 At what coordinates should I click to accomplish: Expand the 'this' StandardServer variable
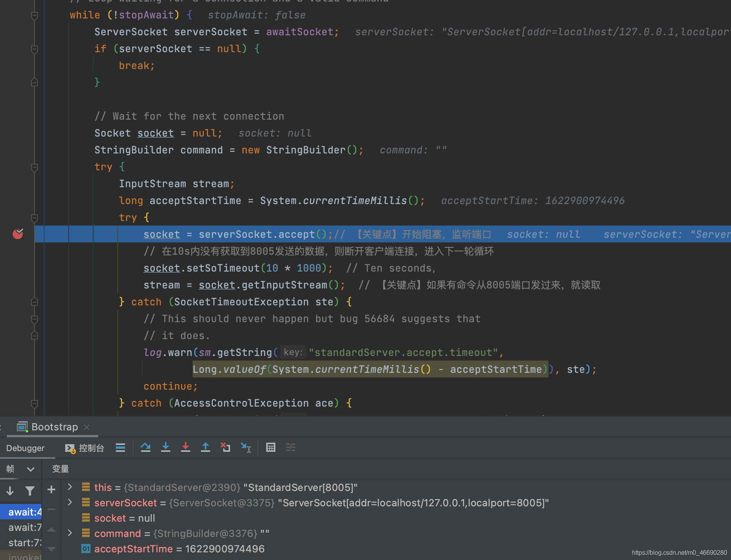point(70,487)
